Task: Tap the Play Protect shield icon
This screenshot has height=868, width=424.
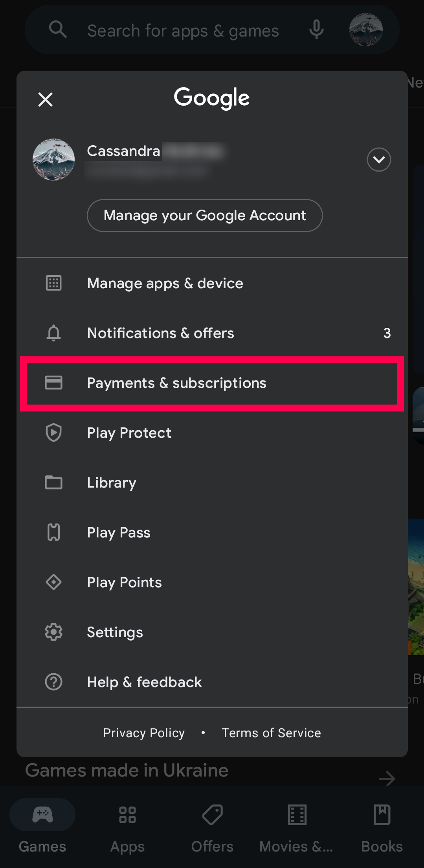Action: click(x=54, y=433)
